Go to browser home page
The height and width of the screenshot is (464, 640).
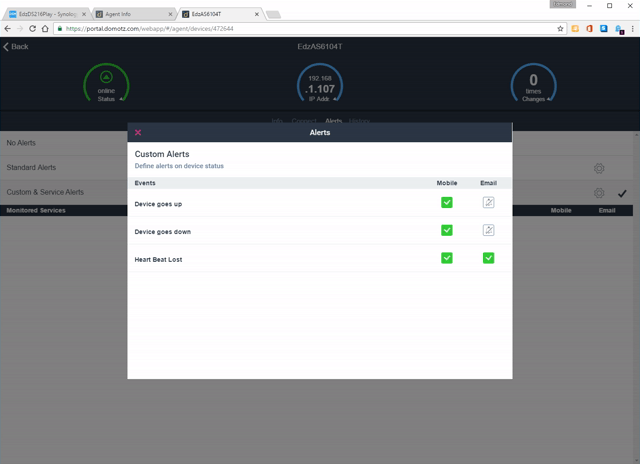point(45,29)
